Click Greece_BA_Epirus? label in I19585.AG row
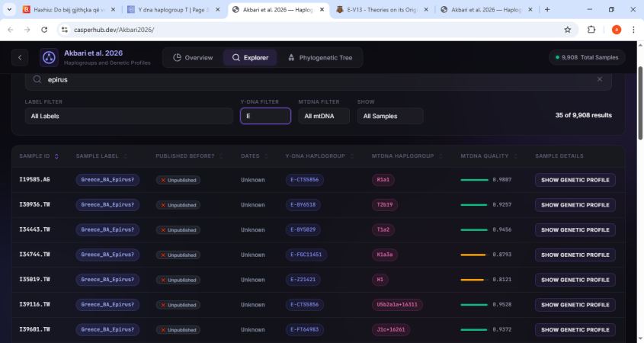644x343 pixels. pos(107,180)
